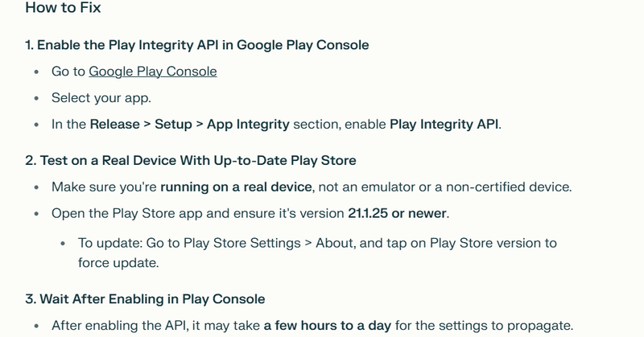Click bold text "a few hours to a day"
This screenshot has height=337, width=644.
coord(328,326)
